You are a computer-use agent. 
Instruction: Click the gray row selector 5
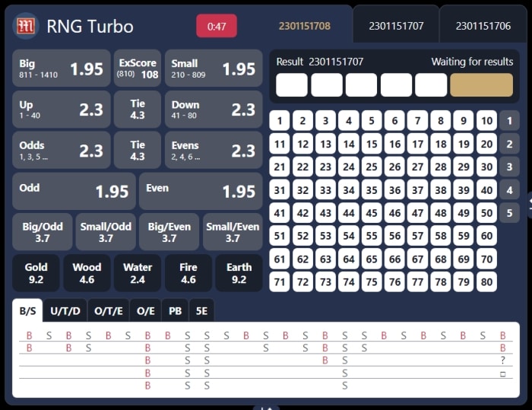pos(509,213)
